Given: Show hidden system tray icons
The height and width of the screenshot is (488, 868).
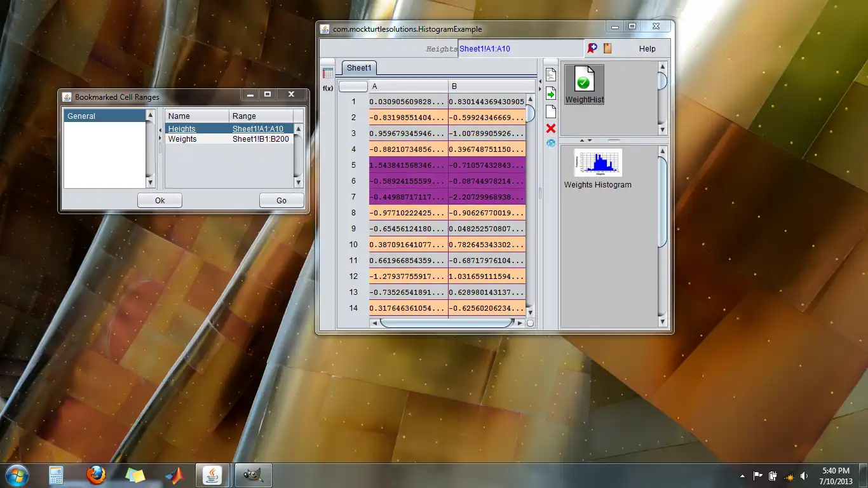Looking at the screenshot, I should tap(742, 476).
